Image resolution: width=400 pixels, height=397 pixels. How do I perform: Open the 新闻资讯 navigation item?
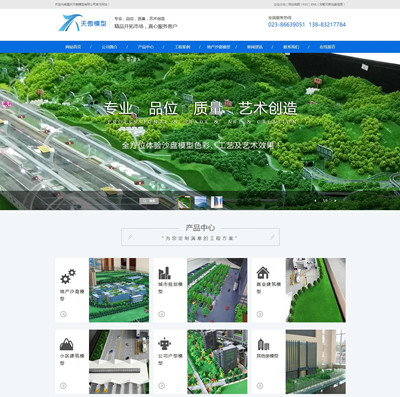click(255, 47)
